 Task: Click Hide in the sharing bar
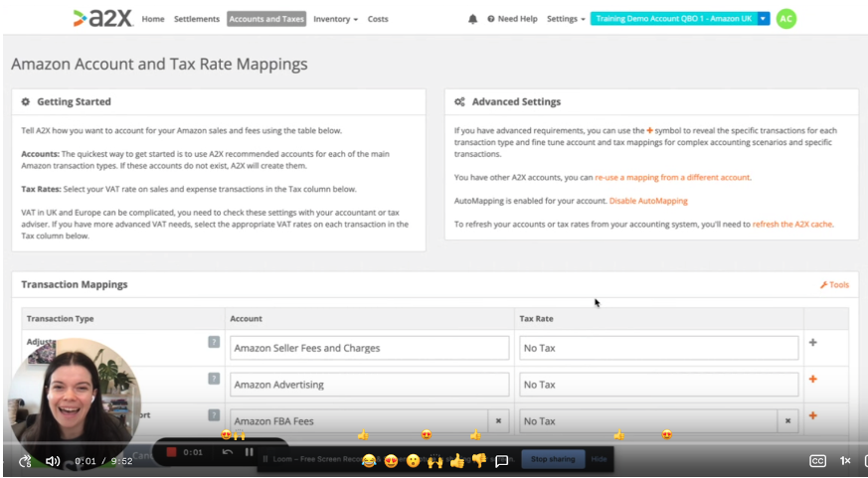coord(599,459)
